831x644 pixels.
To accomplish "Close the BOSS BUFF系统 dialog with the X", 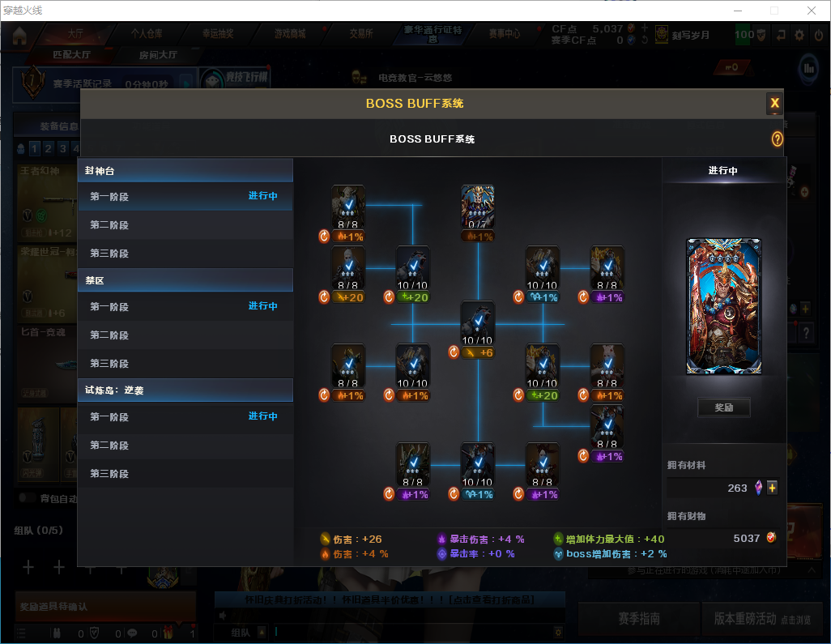I will [774, 103].
